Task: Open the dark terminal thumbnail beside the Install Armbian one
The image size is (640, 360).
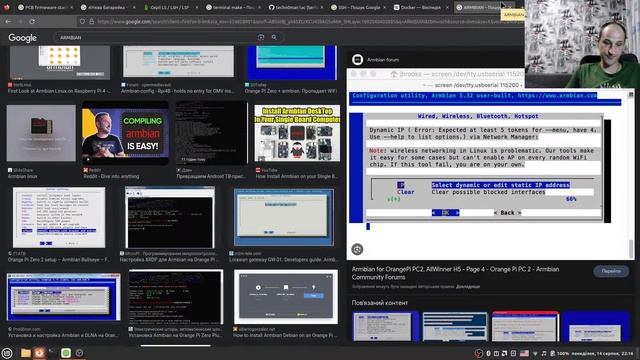Action: pyautogui.click(x=212, y=133)
